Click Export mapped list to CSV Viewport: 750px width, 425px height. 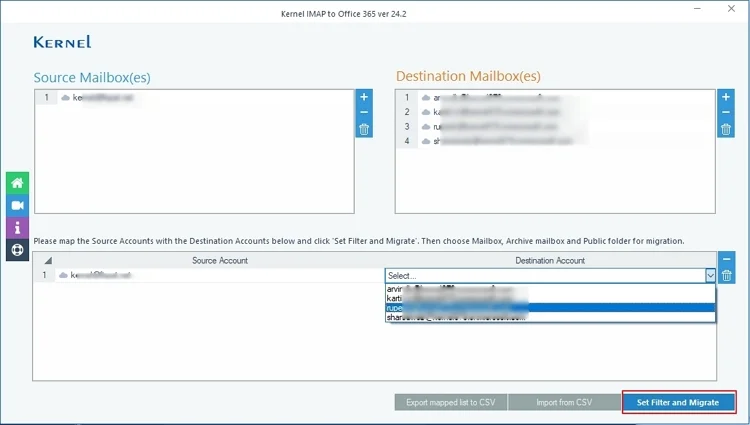coord(451,402)
